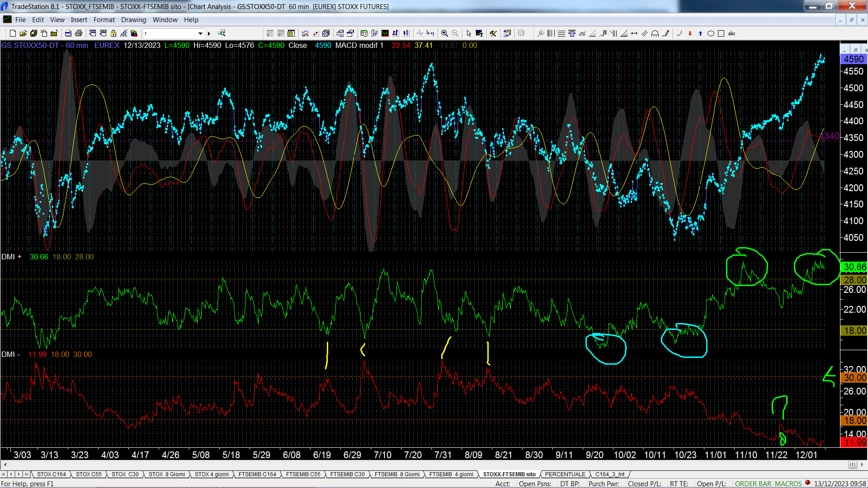Select the vertical lines drawing tool
The image size is (868, 488).
point(551,33)
